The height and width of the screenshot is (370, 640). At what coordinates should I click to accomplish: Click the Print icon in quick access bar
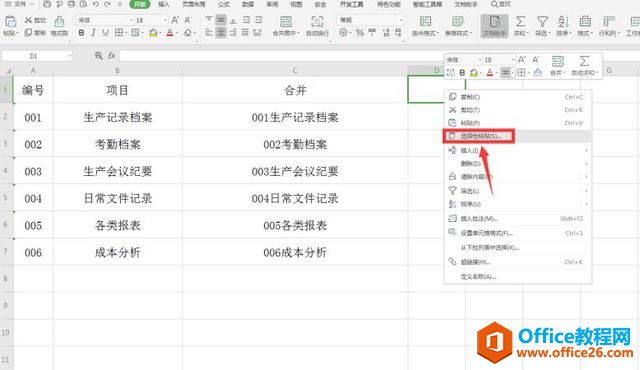pos(71,4)
